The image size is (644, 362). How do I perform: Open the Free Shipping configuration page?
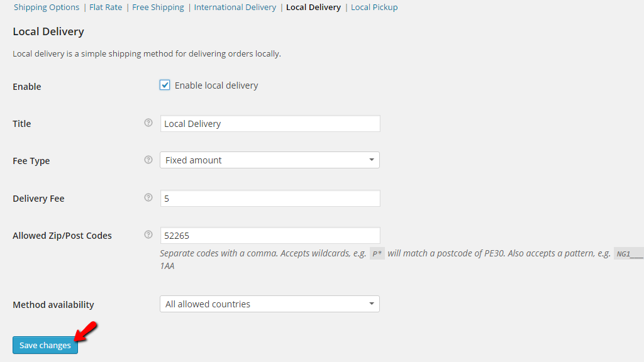click(158, 7)
